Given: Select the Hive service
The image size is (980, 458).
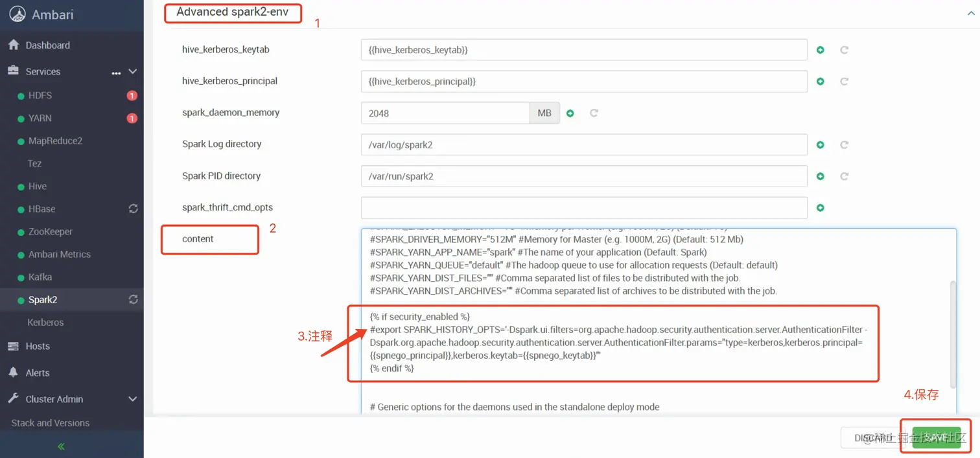Looking at the screenshot, I should tap(37, 186).
